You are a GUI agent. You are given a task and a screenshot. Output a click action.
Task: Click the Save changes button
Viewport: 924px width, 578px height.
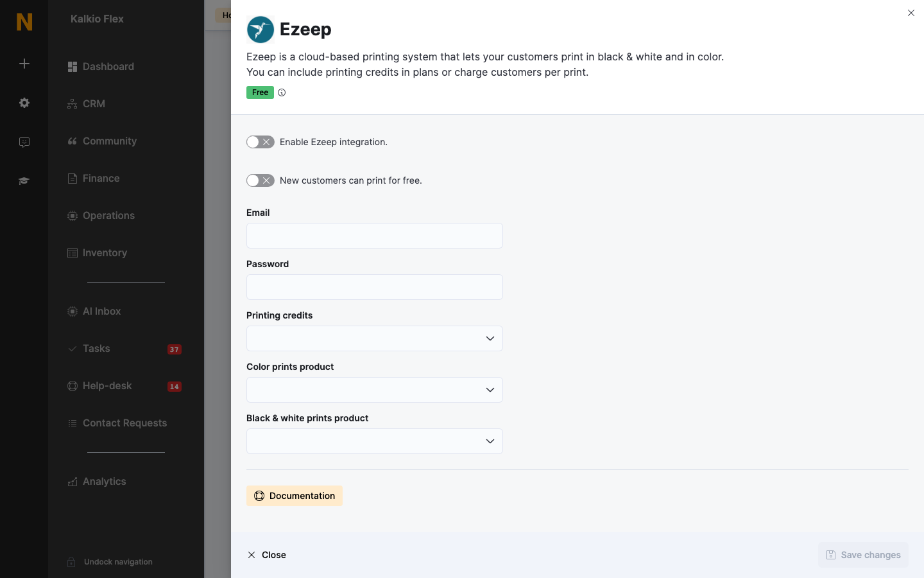tap(863, 555)
